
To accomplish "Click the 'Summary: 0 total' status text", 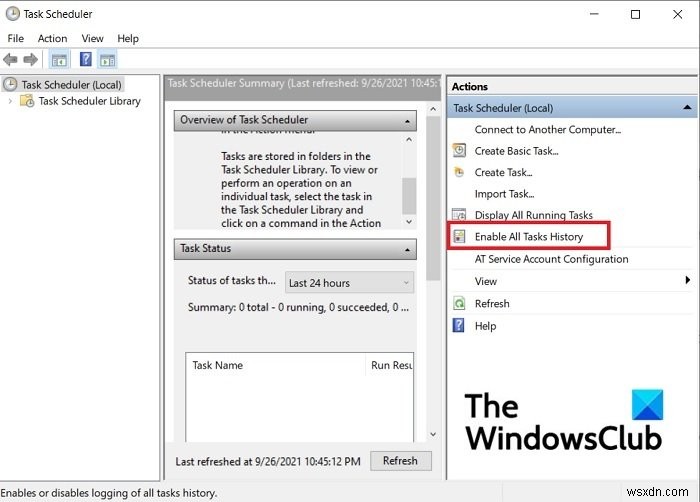I will coord(298,307).
